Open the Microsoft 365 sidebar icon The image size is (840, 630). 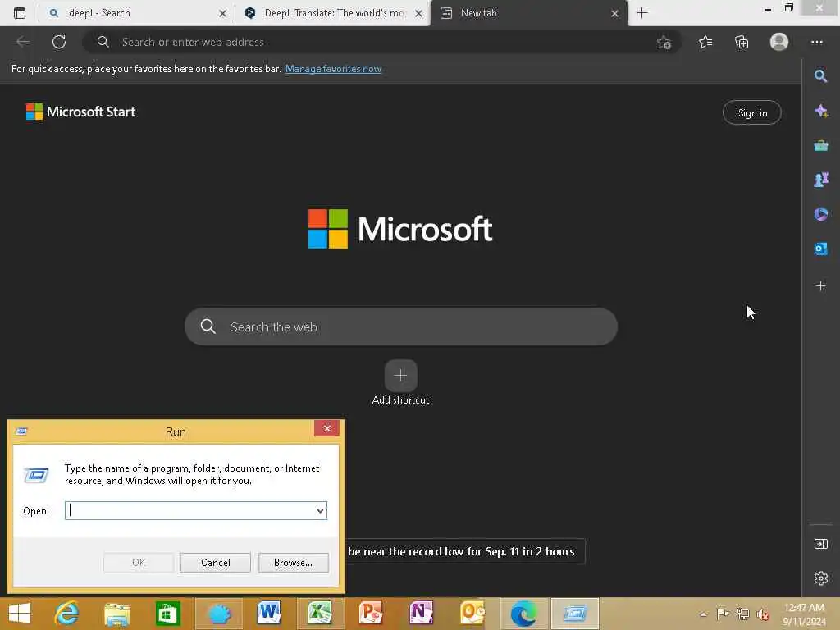820,214
